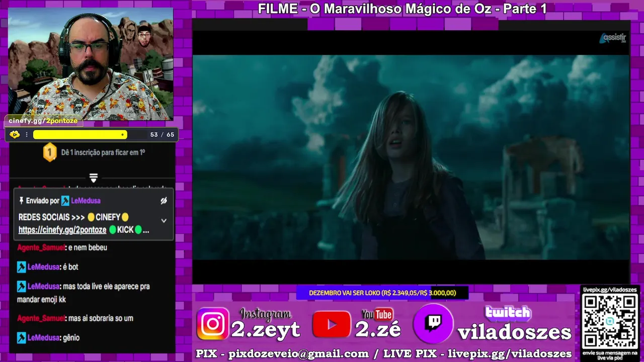Click moderator badge on 'mas toda live' message

coord(21,286)
